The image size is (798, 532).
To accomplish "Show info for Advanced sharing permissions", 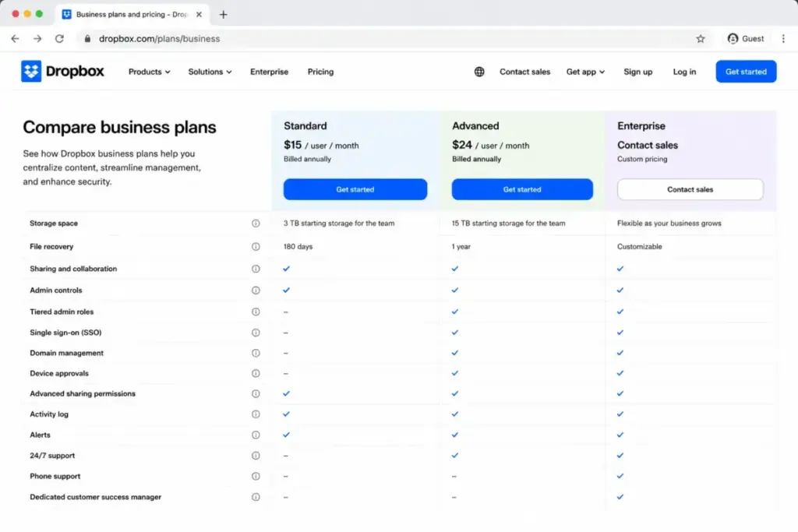I will (x=256, y=393).
